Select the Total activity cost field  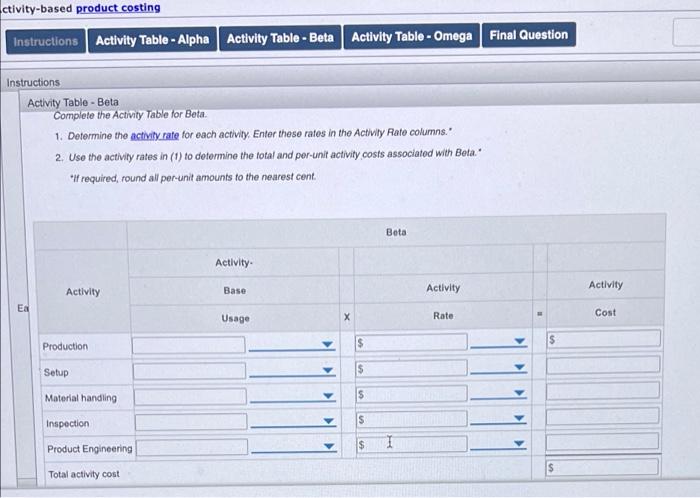pyautogui.click(x=601, y=467)
